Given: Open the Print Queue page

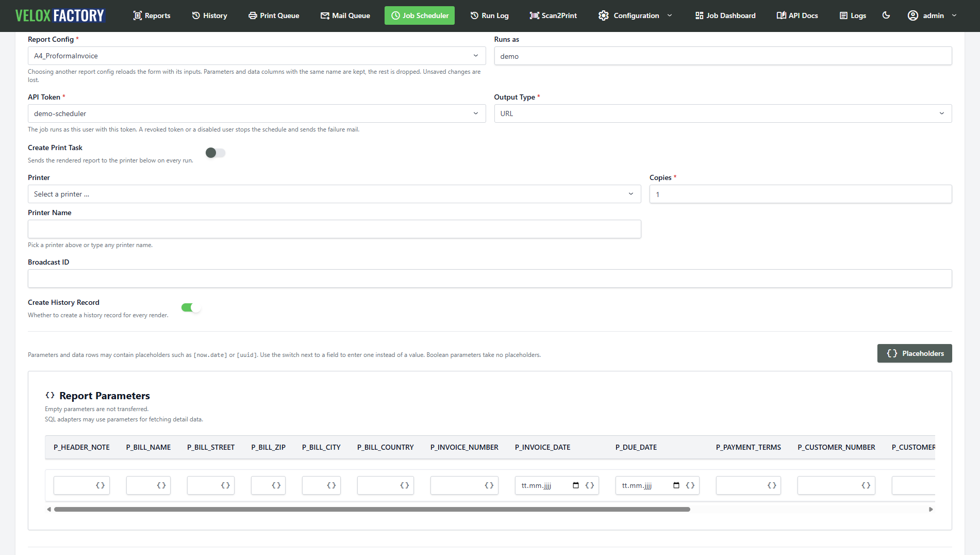Looking at the screenshot, I should pyautogui.click(x=274, y=15).
